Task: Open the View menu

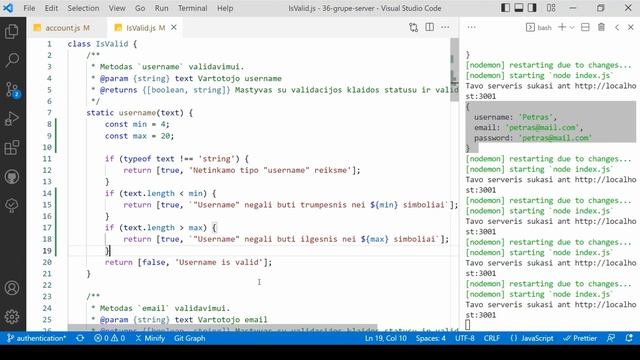Action: (x=117, y=8)
